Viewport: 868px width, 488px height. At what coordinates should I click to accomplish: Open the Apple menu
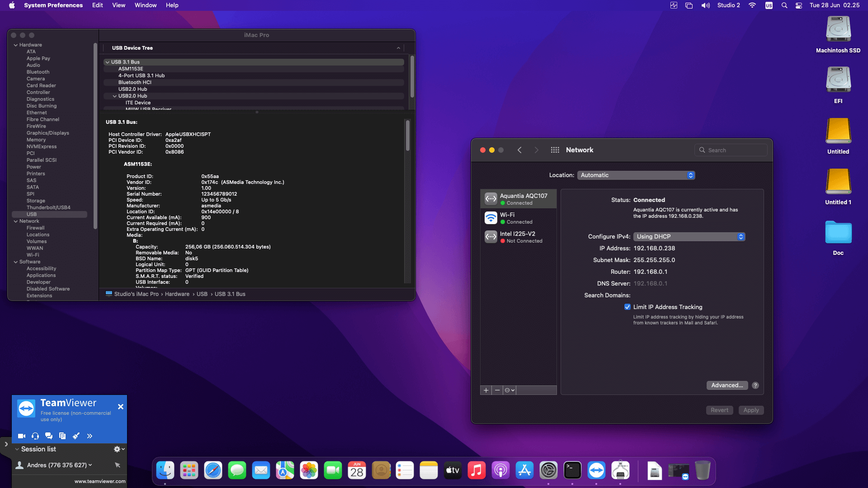point(12,5)
